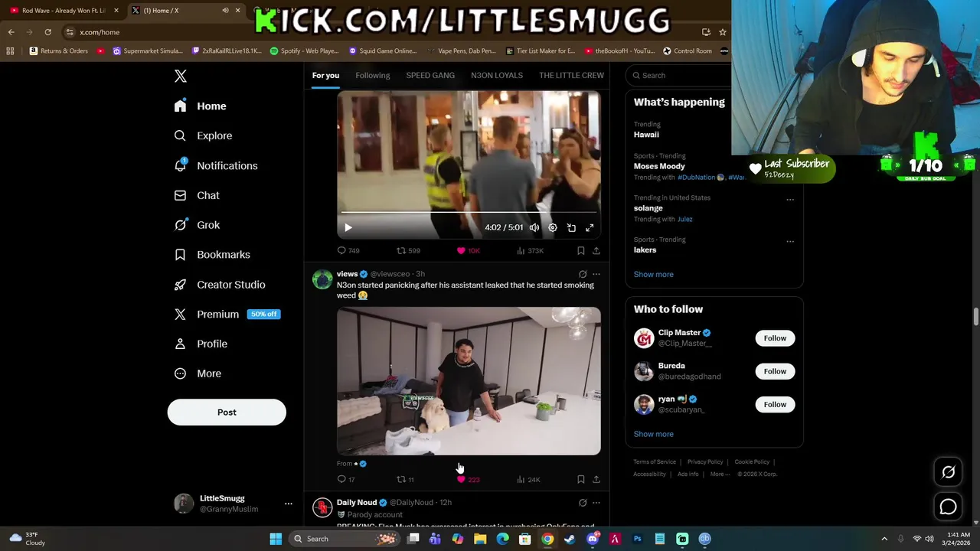Open Bookmarks in the sidebar

[x=212, y=255]
